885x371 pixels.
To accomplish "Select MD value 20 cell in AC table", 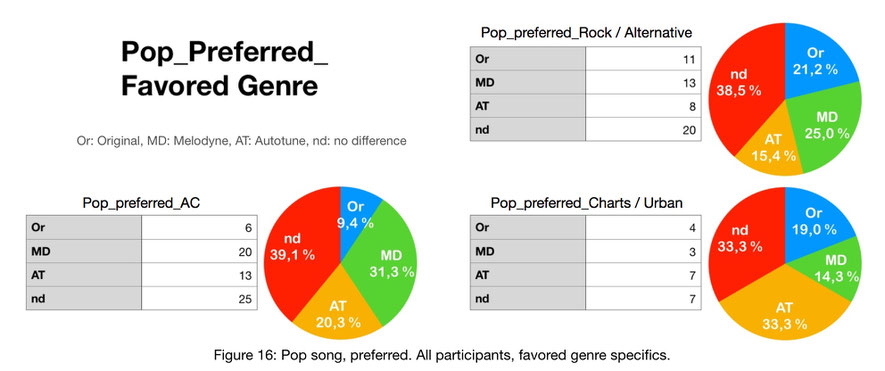I will (199, 251).
